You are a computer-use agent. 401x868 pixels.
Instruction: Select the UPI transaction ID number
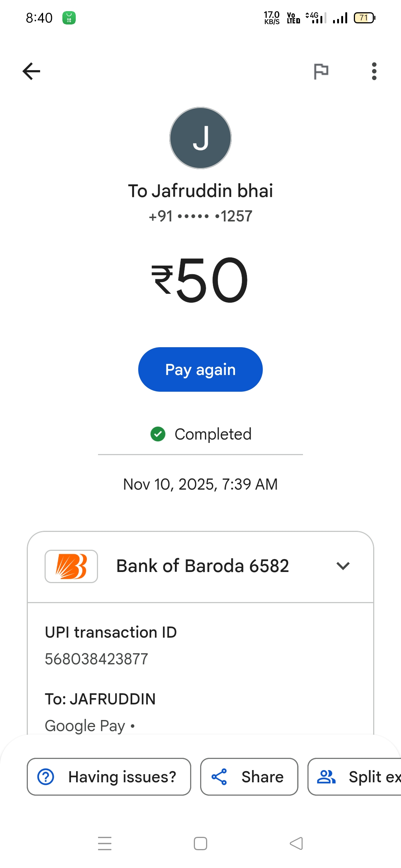click(97, 659)
